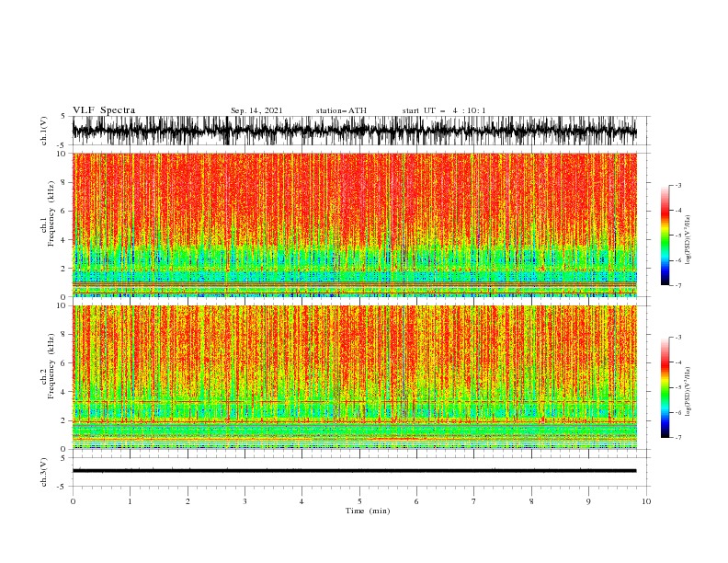This screenshot has height=563, width=728.
Task: Click the "start UT = 4 :10: 1" text
Action: click(x=444, y=110)
